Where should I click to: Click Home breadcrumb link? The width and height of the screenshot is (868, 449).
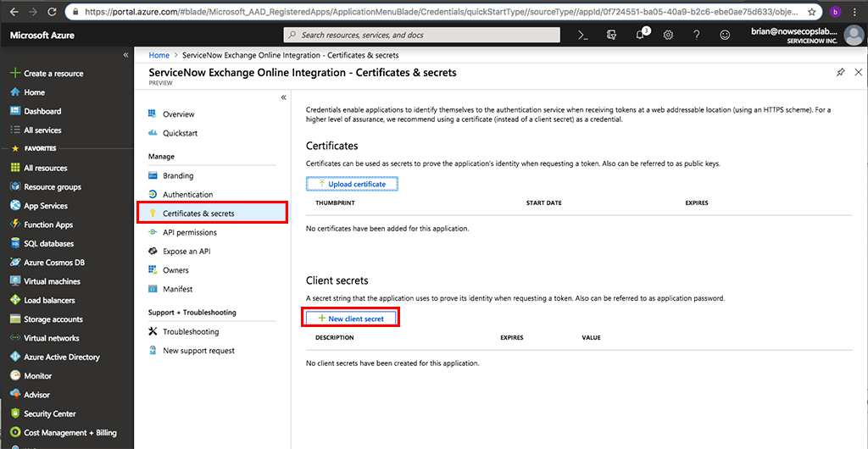159,55
